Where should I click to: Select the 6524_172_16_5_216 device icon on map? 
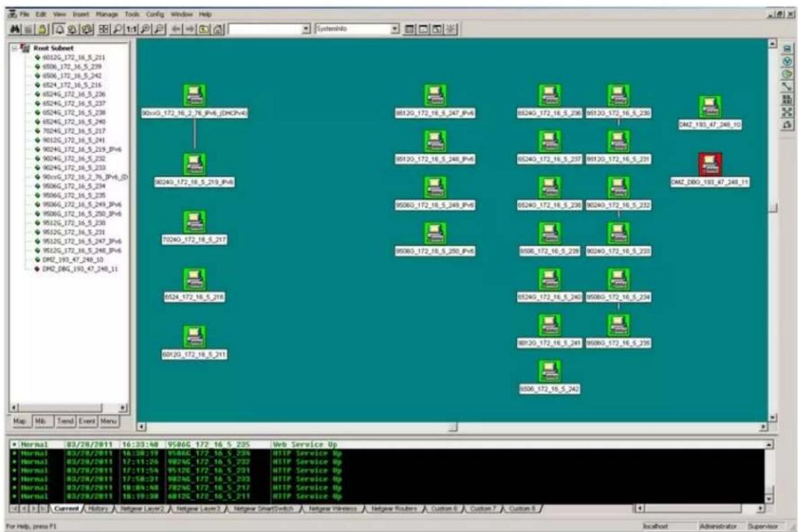click(x=195, y=279)
